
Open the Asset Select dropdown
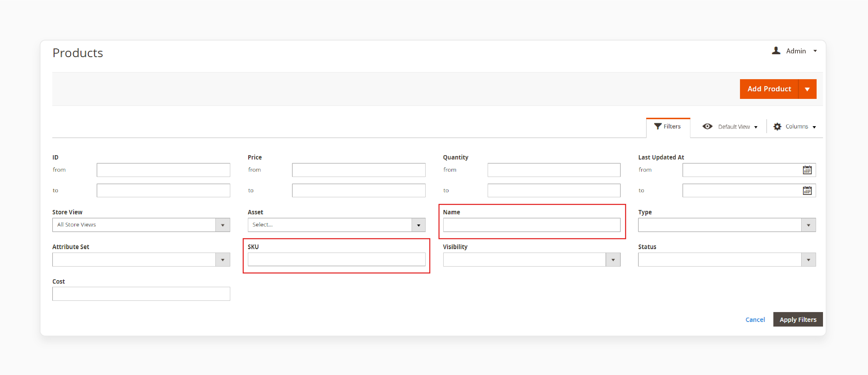[x=336, y=225]
